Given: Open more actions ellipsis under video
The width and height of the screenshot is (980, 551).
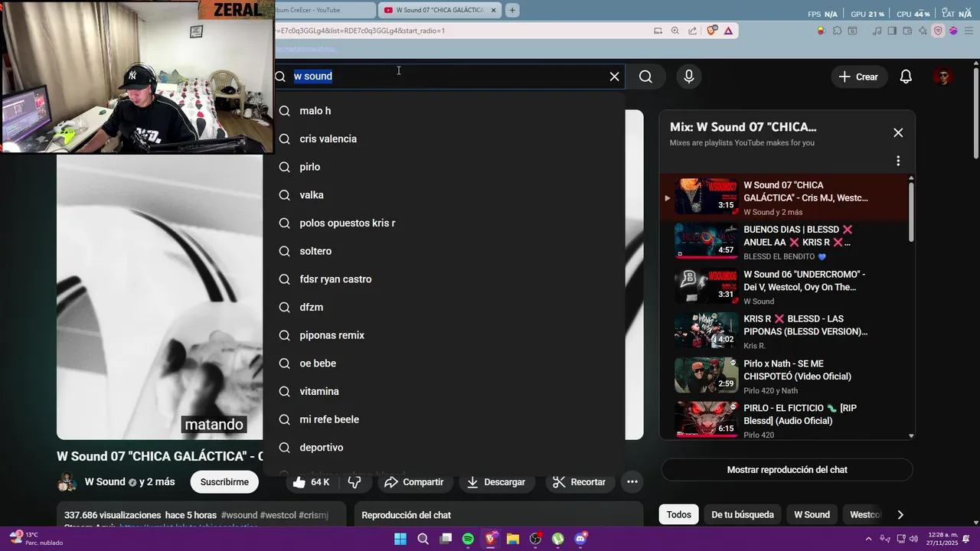Looking at the screenshot, I should tap(632, 482).
